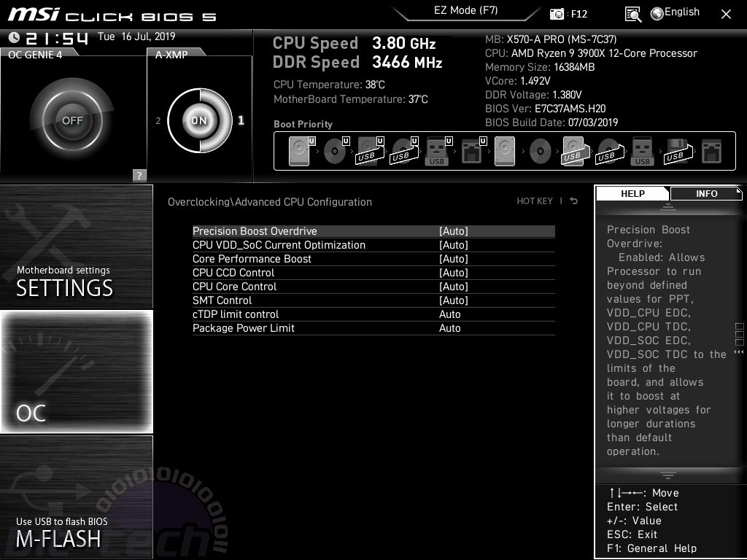The image size is (747, 560).
Task: Open the SETTINGS motherboard settings tile
Action: click(x=76, y=246)
